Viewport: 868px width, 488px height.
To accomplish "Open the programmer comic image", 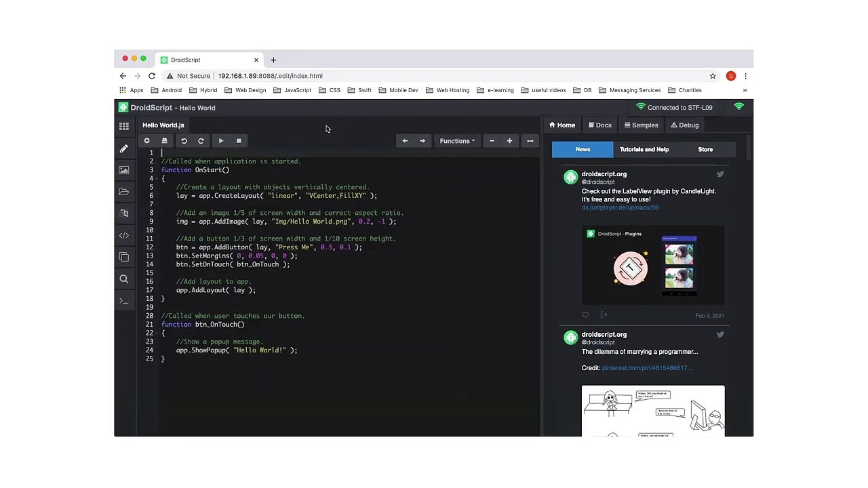I will click(x=653, y=411).
